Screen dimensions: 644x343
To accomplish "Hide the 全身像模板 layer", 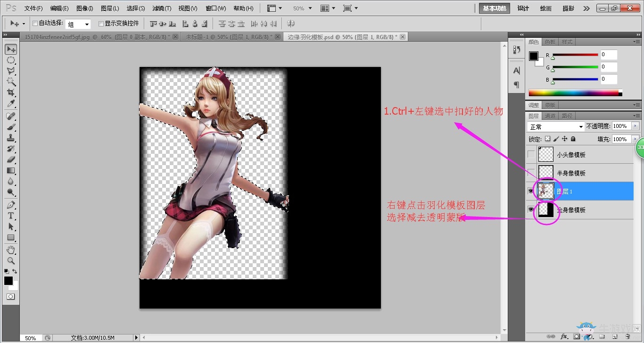I will coord(531,209).
